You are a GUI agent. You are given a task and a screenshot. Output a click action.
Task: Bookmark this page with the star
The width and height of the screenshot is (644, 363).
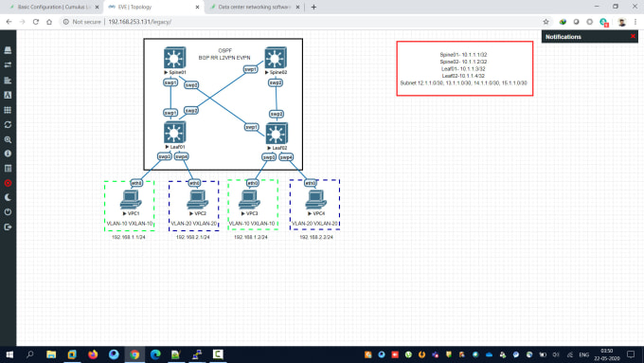click(x=546, y=22)
